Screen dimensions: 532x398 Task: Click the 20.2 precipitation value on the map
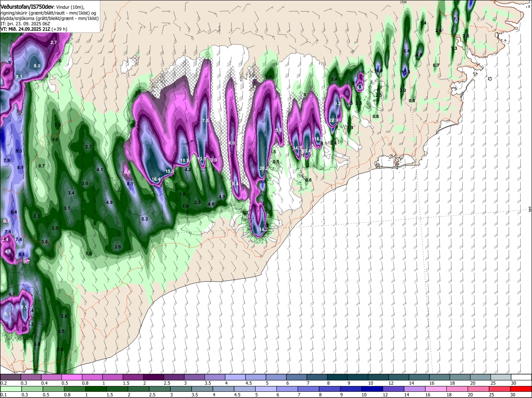pyautogui.click(x=264, y=168)
